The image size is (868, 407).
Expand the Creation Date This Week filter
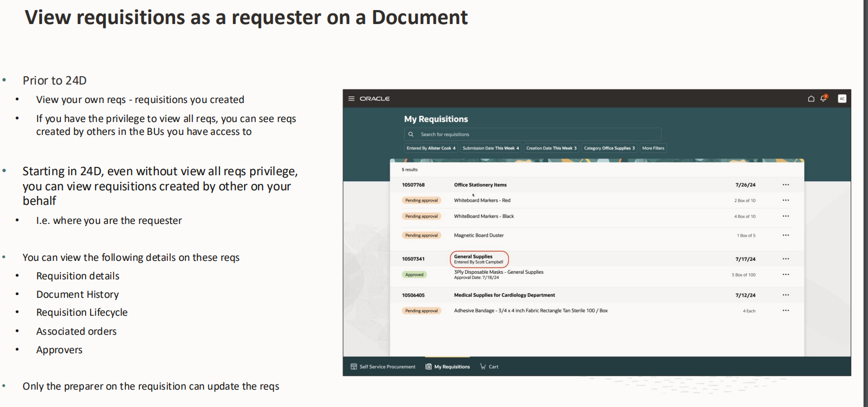[x=551, y=148]
